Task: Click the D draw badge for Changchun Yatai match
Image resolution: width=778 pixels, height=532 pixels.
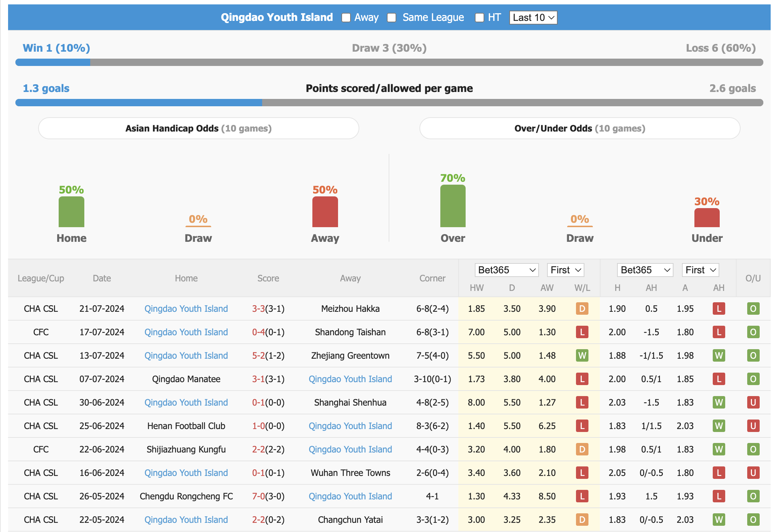Action: [x=582, y=520]
